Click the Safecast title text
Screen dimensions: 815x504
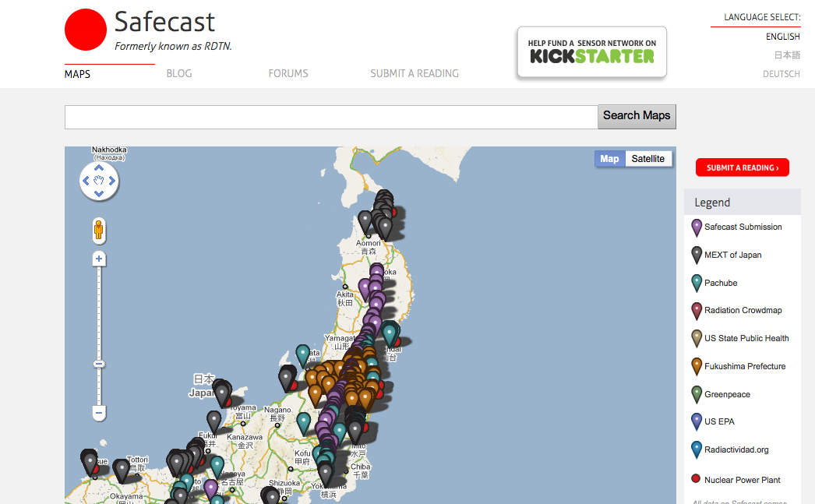pyautogui.click(x=164, y=22)
